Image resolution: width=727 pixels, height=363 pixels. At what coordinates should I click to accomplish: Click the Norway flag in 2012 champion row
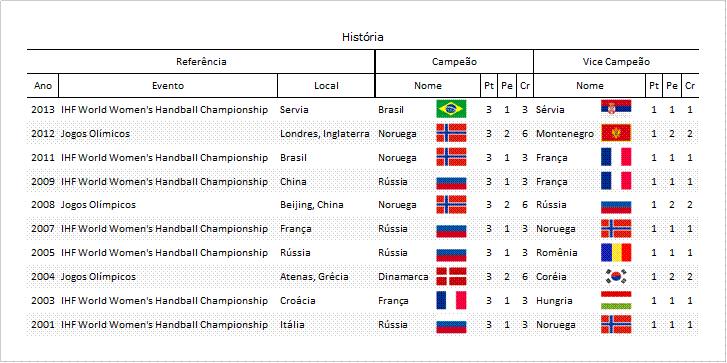[451, 133]
